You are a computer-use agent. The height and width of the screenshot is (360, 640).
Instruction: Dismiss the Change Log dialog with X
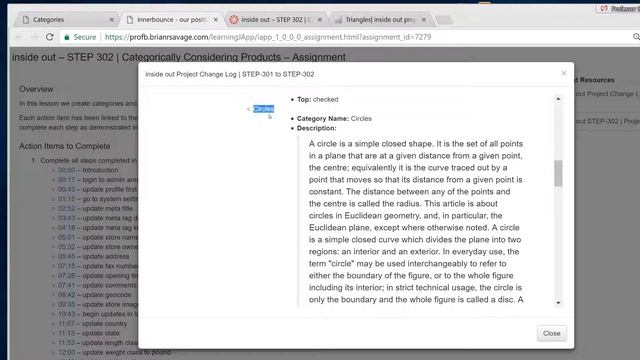pos(564,73)
